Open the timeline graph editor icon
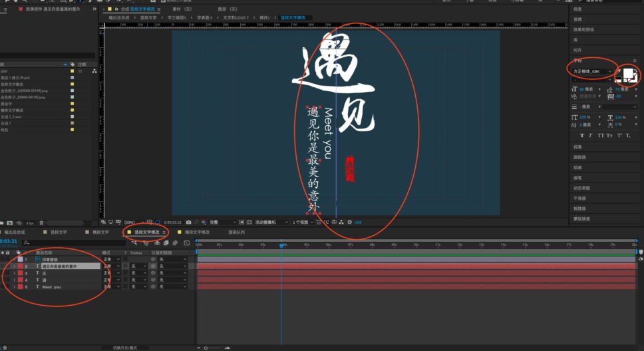The height and width of the screenshot is (351, 644). (187, 243)
